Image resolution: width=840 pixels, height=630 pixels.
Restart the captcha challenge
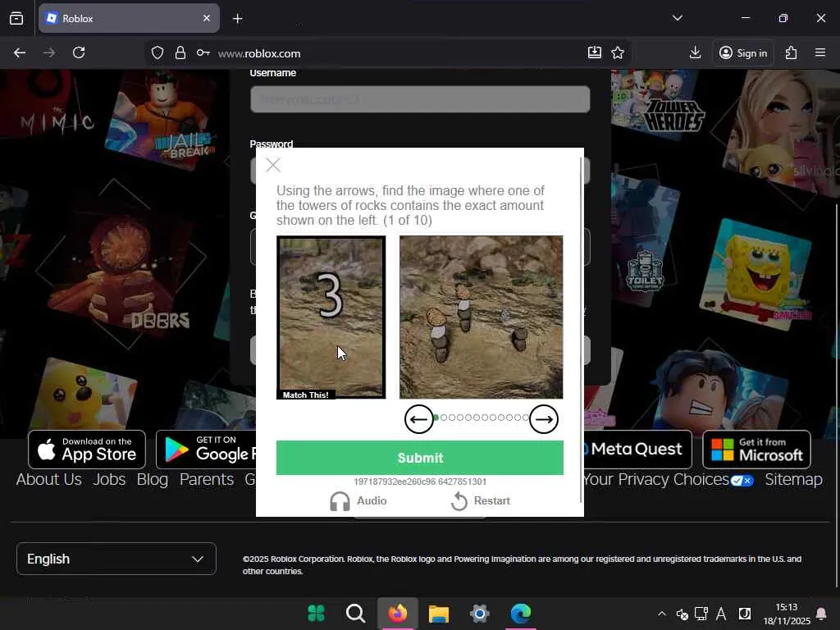coord(481,501)
